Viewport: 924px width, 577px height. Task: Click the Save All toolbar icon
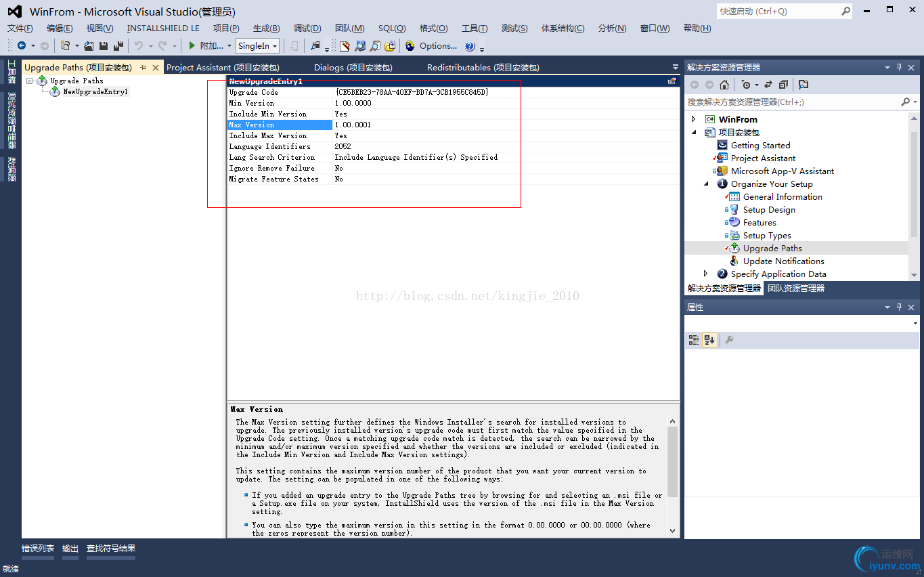click(118, 45)
